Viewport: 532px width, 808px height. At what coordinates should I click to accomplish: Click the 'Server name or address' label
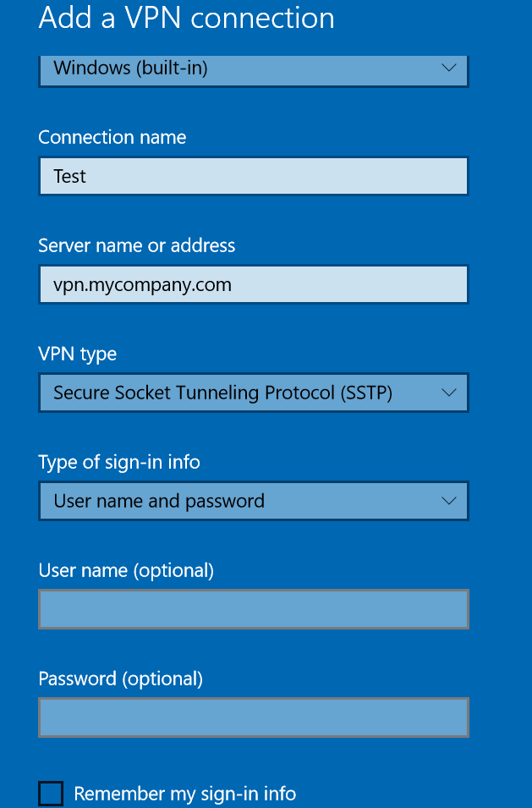pyautogui.click(x=136, y=246)
